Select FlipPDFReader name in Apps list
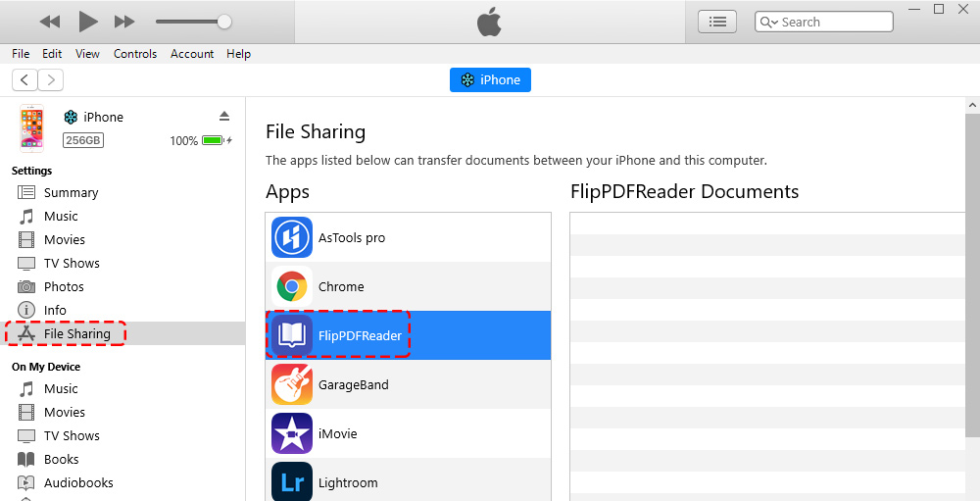Viewport: 980px width, 501px height. tap(360, 336)
